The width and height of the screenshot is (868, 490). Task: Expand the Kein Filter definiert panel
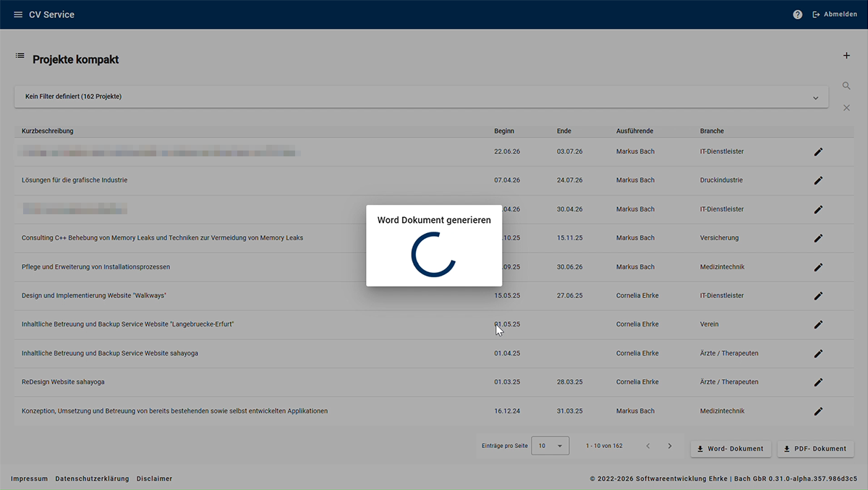coord(422,97)
